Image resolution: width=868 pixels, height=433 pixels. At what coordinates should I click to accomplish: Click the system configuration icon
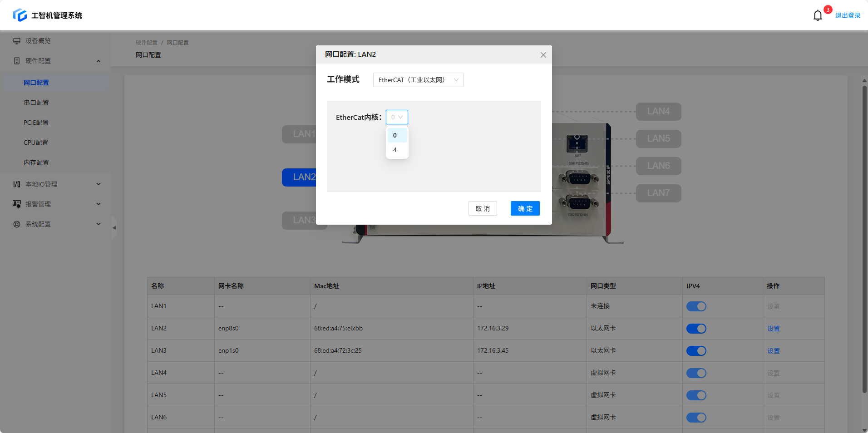pyautogui.click(x=17, y=224)
